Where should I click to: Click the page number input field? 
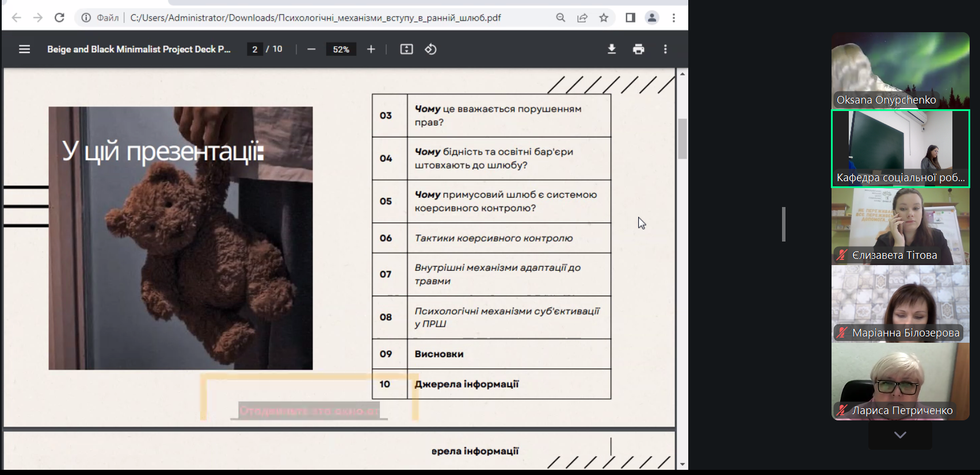point(254,49)
